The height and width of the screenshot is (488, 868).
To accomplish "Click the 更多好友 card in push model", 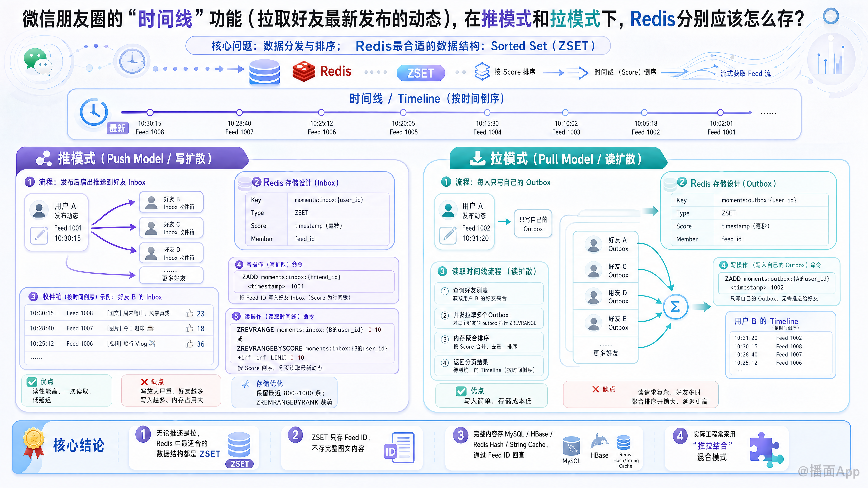I will tap(171, 275).
